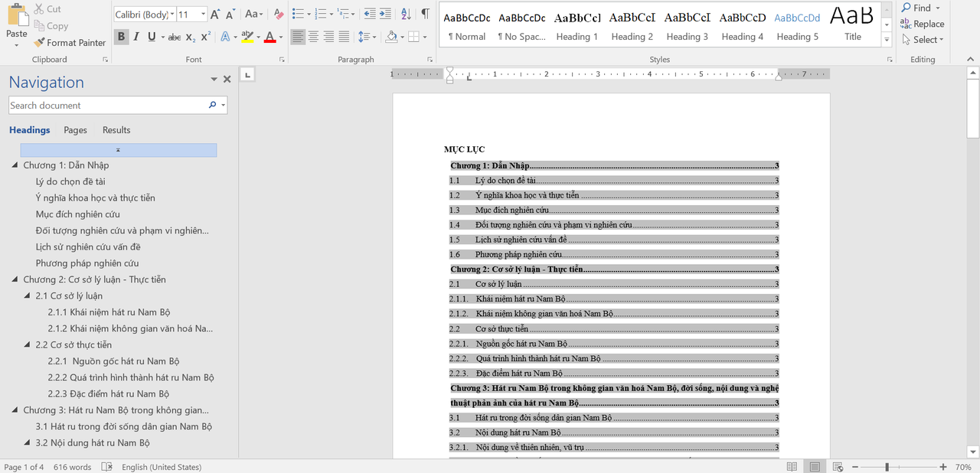980x473 pixels.
Task: Apply the Heading 1 style
Action: coord(577,26)
